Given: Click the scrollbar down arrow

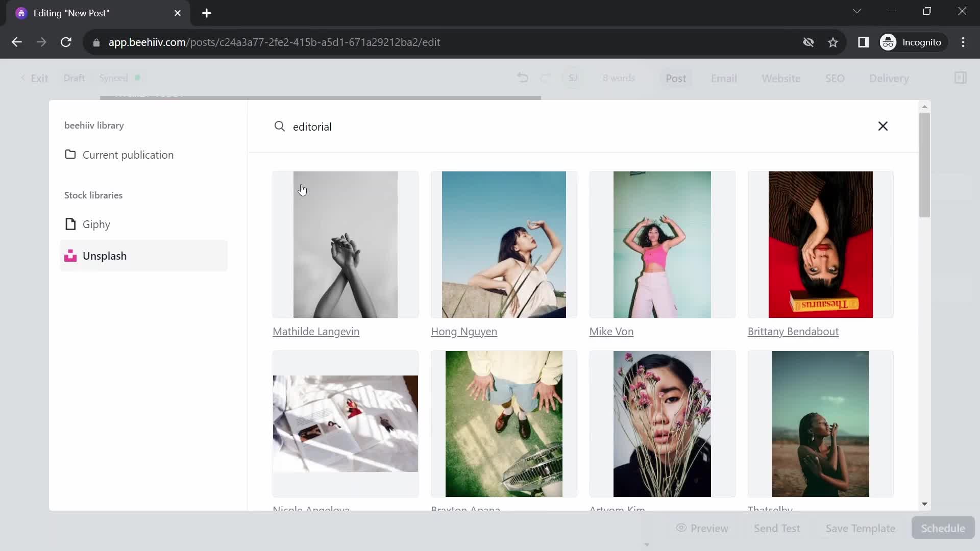Looking at the screenshot, I should [924, 504].
